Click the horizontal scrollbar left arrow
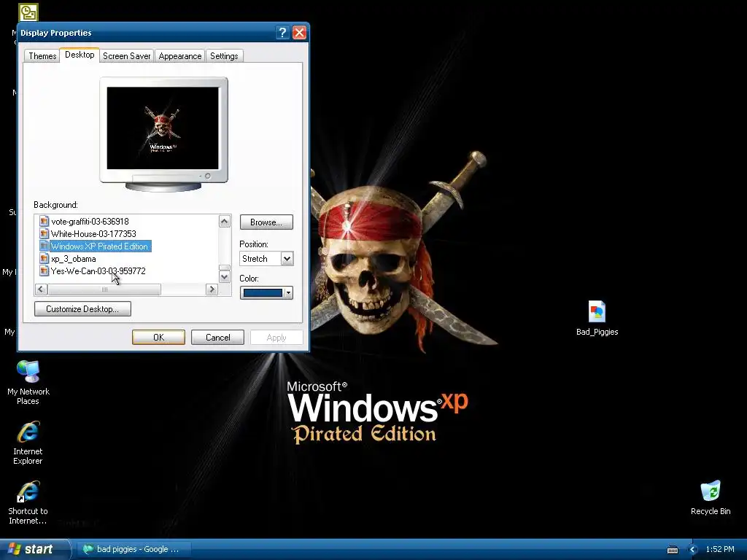747x560 pixels. click(41, 289)
